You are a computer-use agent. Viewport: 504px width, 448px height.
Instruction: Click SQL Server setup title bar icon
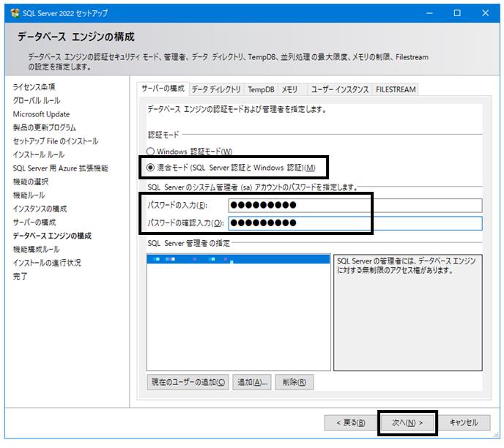click(x=15, y=13)
